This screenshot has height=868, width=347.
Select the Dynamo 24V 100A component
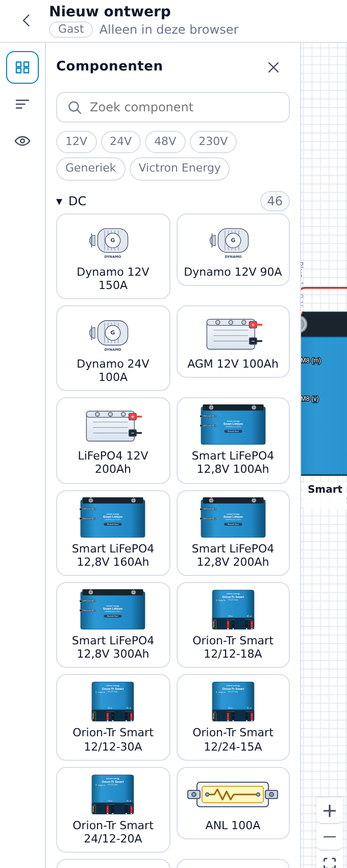pos(113,348)
